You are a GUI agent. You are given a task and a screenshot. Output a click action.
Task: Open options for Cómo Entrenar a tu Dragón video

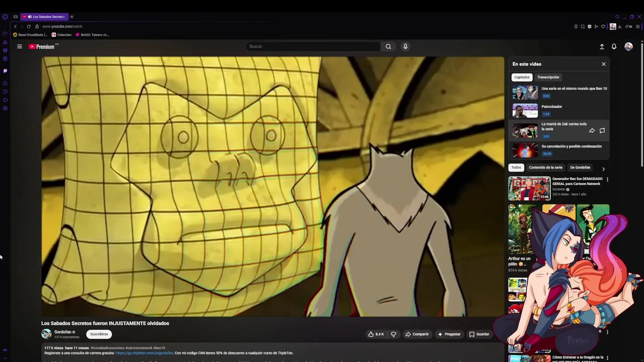point(607,358)
